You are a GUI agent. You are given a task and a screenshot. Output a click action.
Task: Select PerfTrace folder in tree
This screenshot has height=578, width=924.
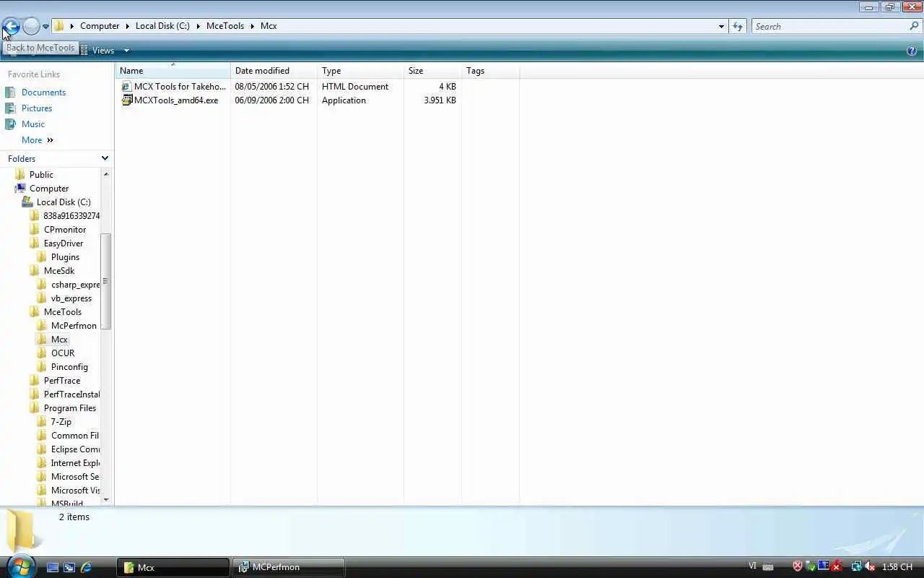coord(62,381)
